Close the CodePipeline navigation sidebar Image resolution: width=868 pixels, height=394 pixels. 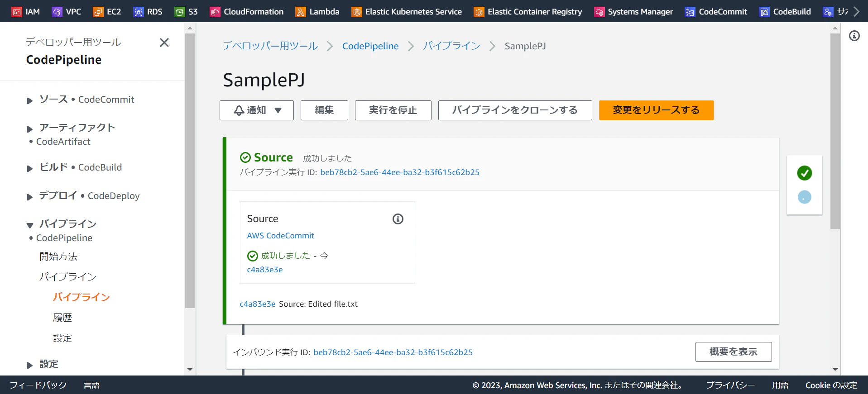point(164,43)
